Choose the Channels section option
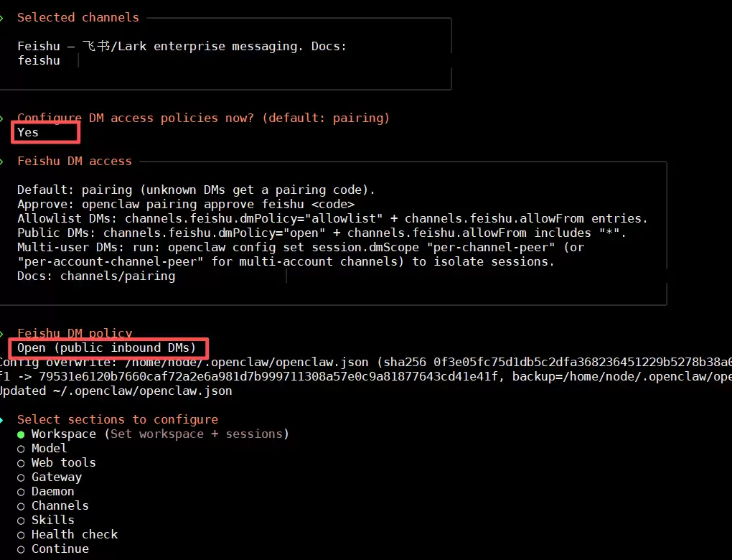Screen dimensions: 732x560 click(x=60, y=505)
